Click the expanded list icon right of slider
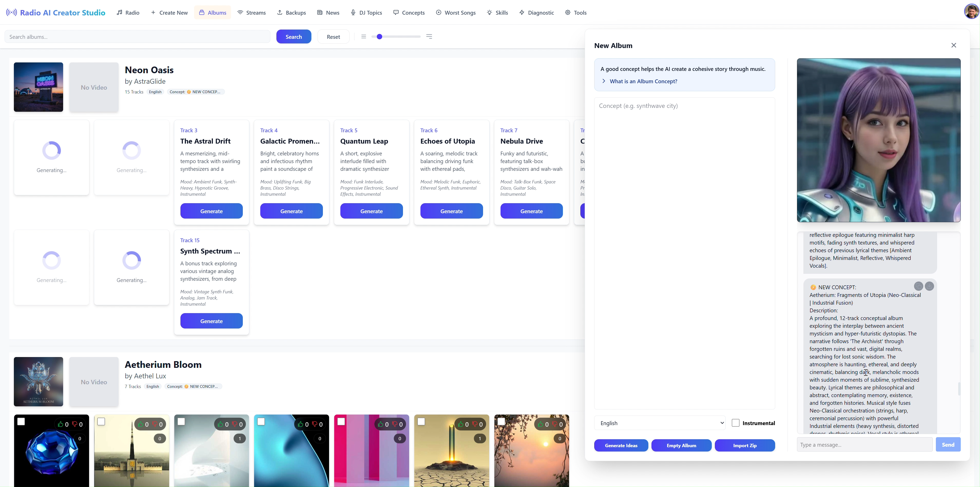The width and height of the screenshot is (980, 487). click(429, 36)
